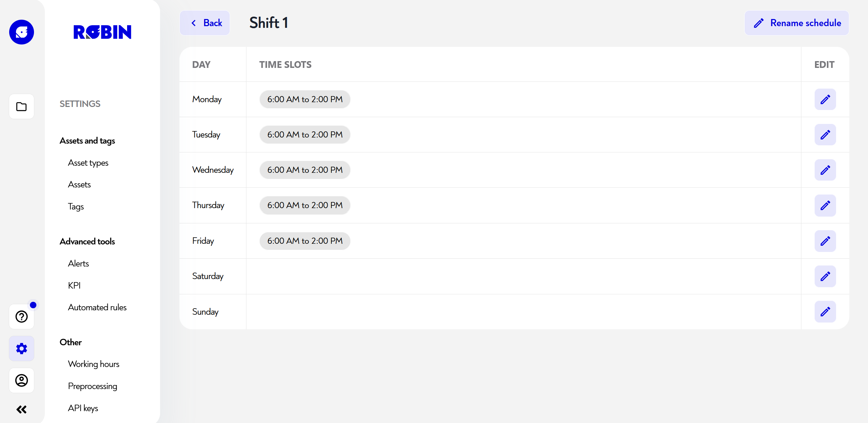Select Friday's 6:00 AM to 2:00 PM slot
The height and width of the screenshot is (423, 868).
[304, 241]
